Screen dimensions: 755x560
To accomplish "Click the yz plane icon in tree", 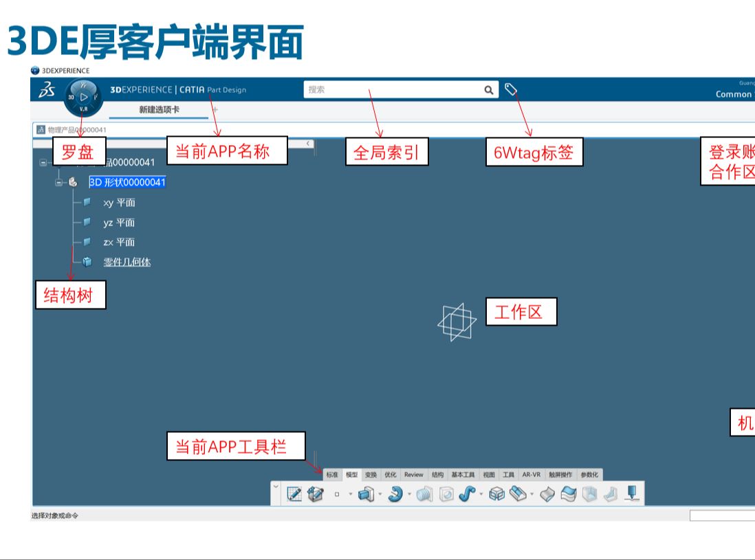I will coord(87,222).
